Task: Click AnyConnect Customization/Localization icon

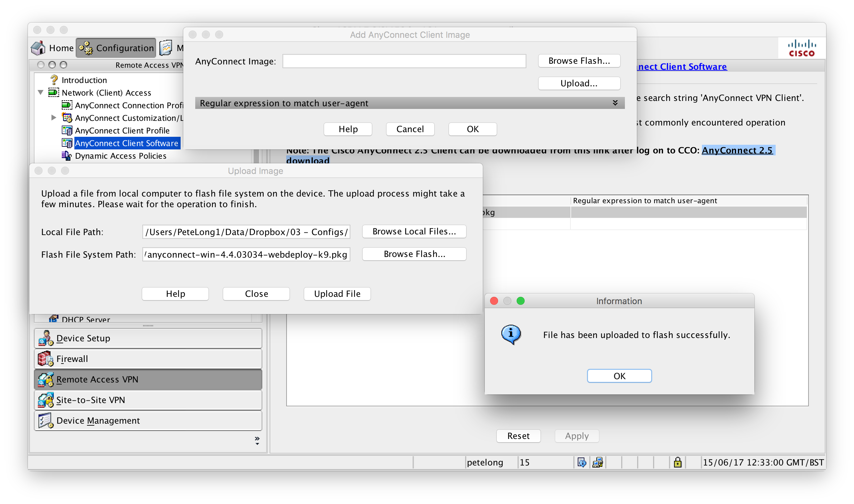Action: pos(67,118)
